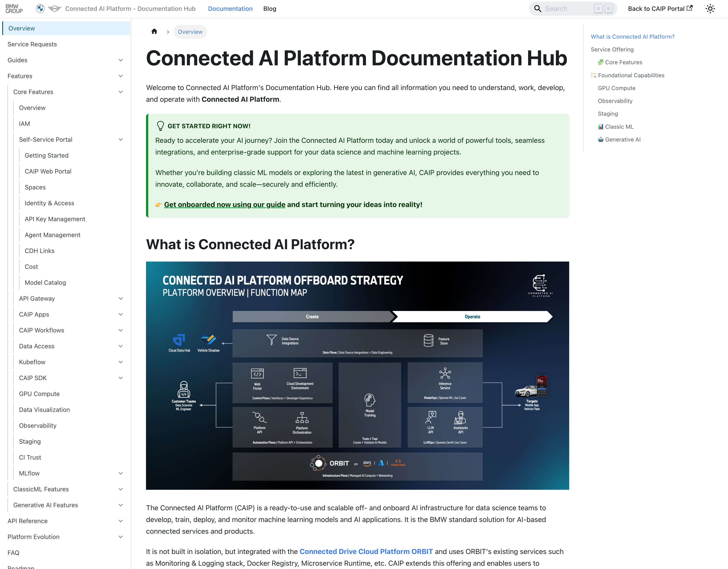Open Cost sidebar item
The width and height of the screenshot is (728, 569).
coord(31,267)
